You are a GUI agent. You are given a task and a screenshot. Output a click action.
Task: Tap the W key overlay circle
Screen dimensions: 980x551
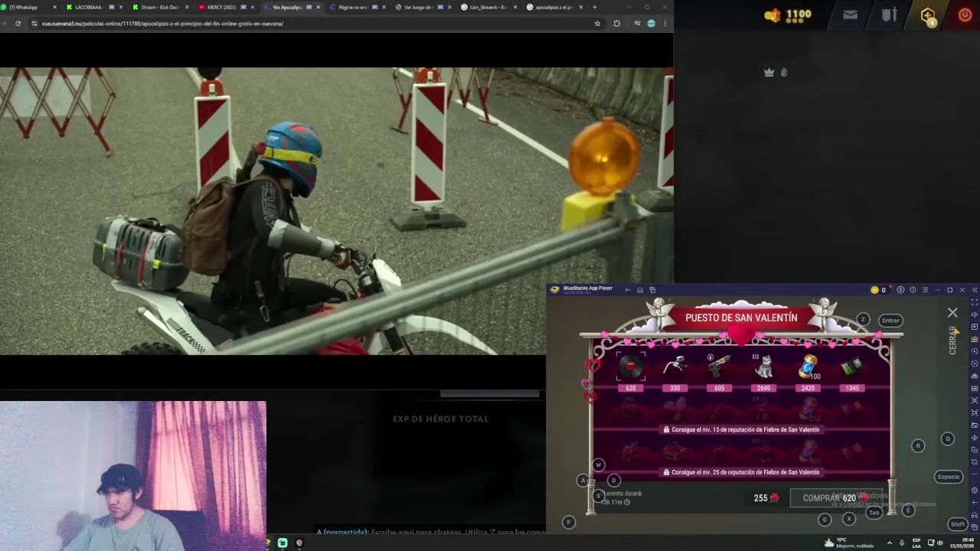coord(599,465)
